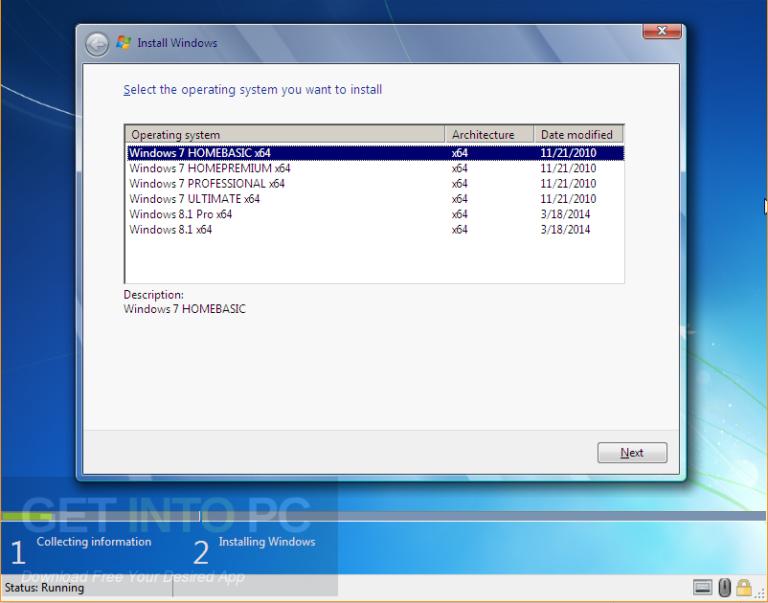Image resolution: width=768 pixels, height=603 pixels.
Task: Click 3/18/2014 date in Windows 8.1 Pro row
Action: click(x=565, y=214)
